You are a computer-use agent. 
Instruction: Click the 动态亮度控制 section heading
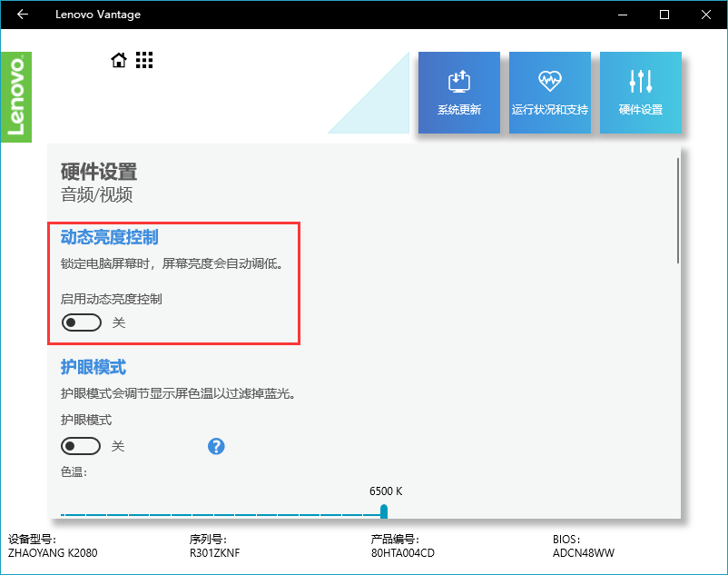[x=110, y=237]
